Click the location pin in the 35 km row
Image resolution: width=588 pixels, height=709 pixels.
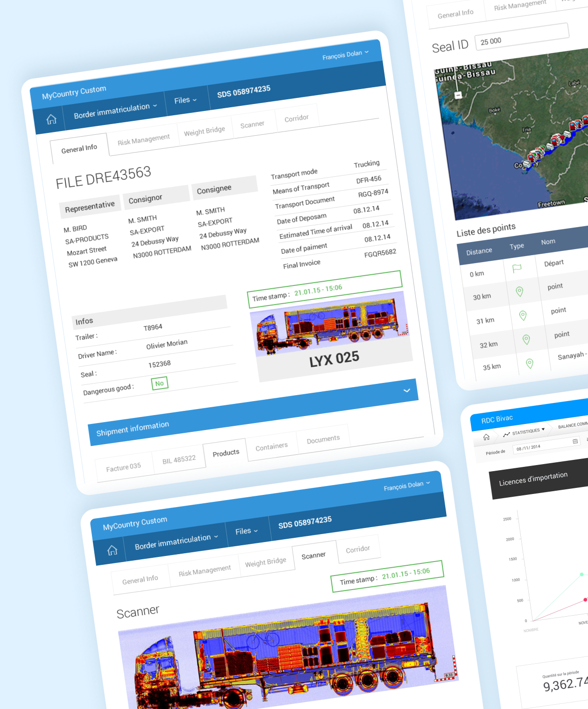click(530, 363)
